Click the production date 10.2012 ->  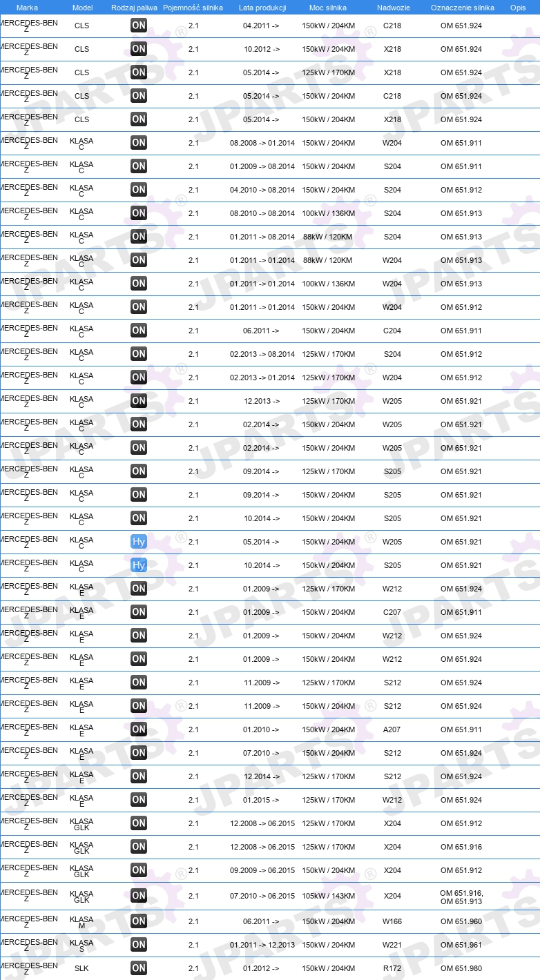tap(261, 49)
